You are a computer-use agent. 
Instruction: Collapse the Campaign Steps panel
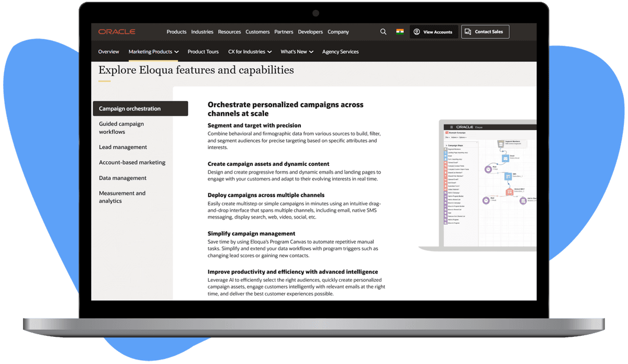pyautogui.click(x=446, y=145)
